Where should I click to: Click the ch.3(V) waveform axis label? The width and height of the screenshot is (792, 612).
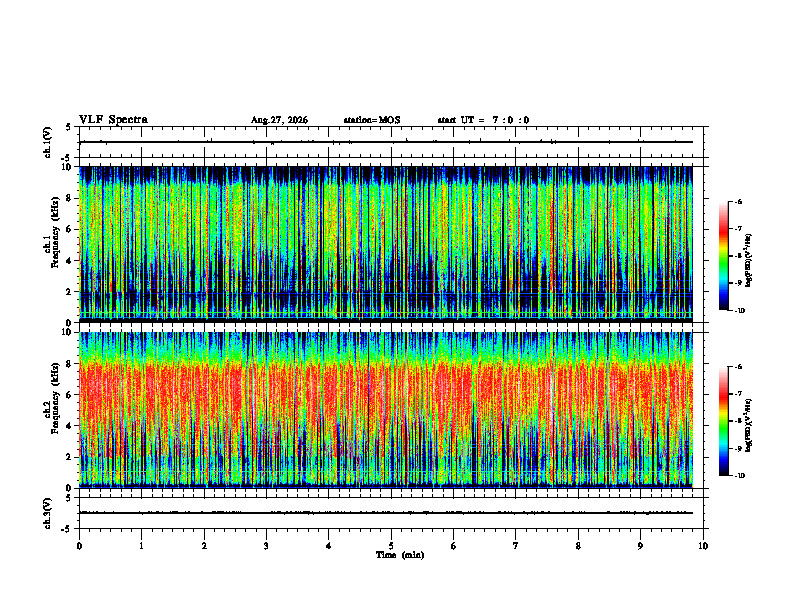pyautogui.click(x=47, y=513)
